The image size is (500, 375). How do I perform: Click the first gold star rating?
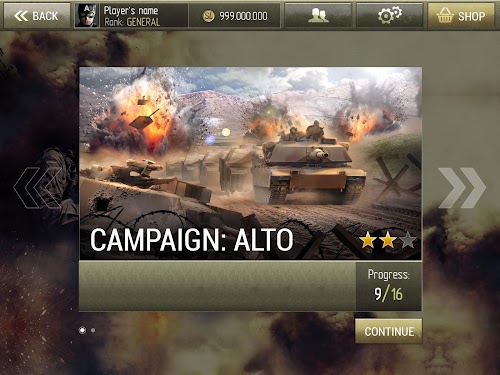click(368, 240)
